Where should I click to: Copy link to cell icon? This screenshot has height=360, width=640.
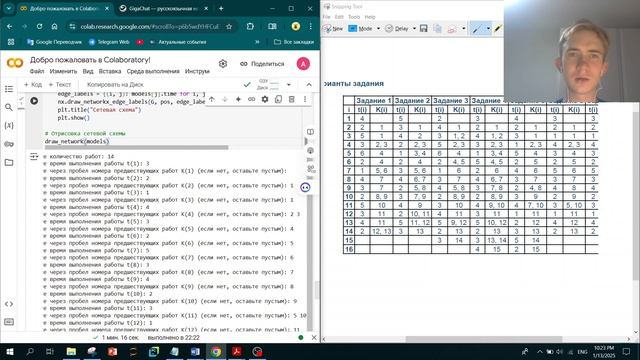click(x=251, y=99)
